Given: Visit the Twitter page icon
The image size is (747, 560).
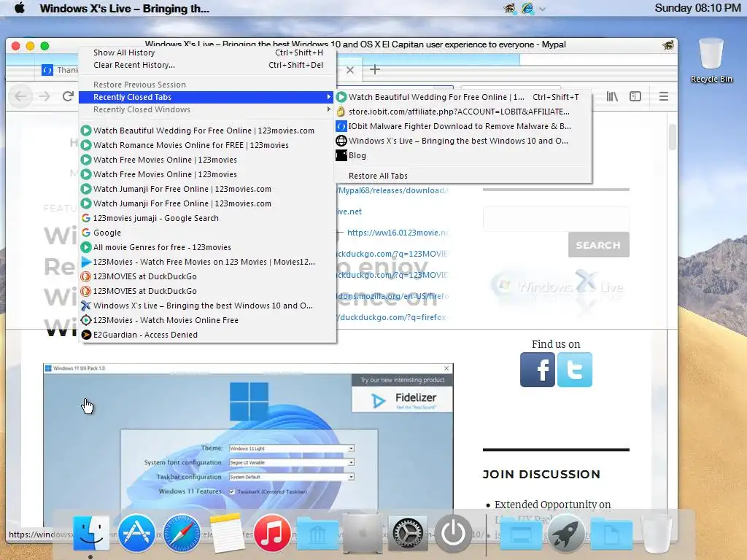Looking at the screenshot, I should (x=575, y=370).
